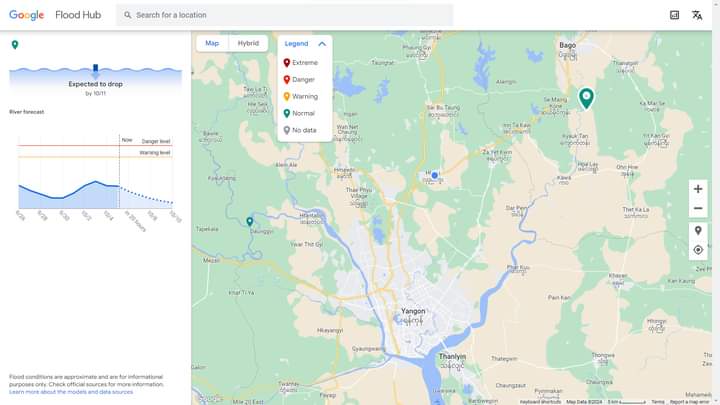
Task: Click the large green pin near Bago
Action: pos(586,98)
